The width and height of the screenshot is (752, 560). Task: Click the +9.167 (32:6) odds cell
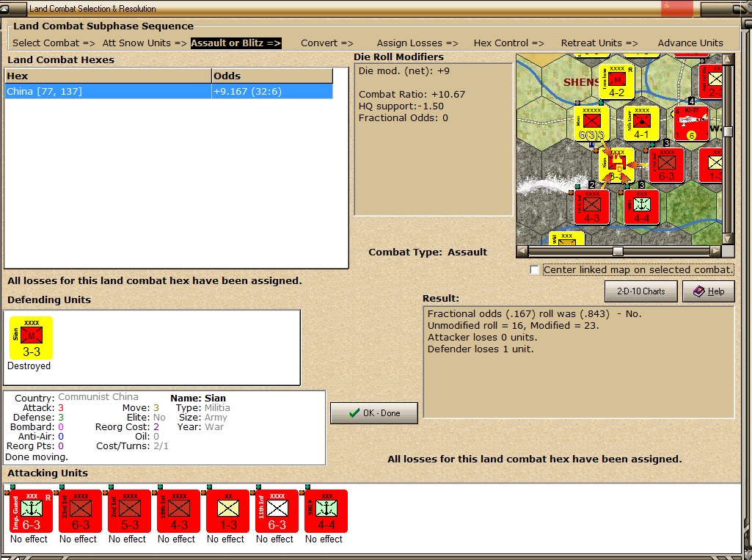(x=272, y=91)
